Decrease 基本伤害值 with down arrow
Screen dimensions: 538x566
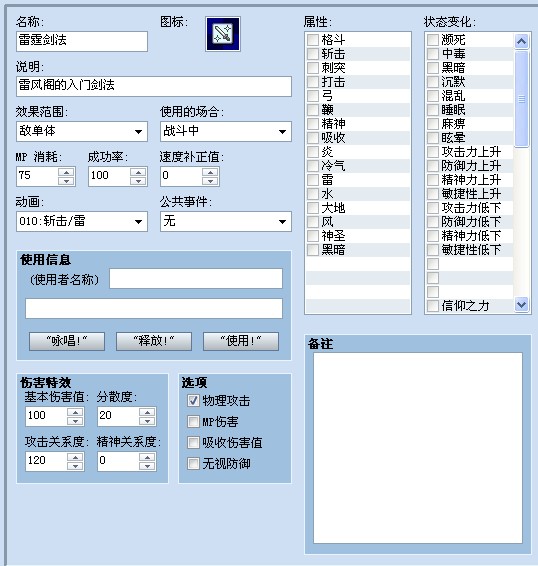point(75,421)
